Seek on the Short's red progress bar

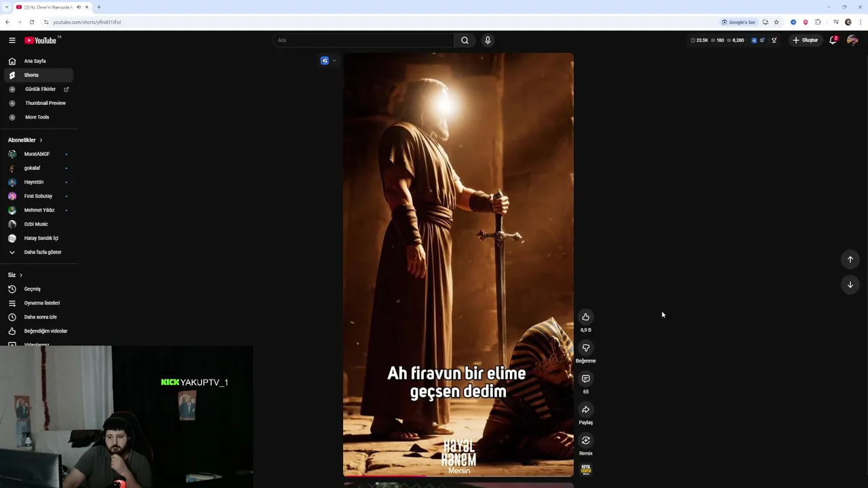coord(458,476)
